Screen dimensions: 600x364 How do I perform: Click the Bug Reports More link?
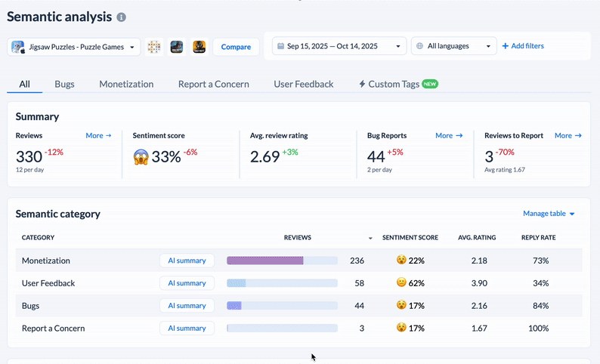[x=448, y=136]
